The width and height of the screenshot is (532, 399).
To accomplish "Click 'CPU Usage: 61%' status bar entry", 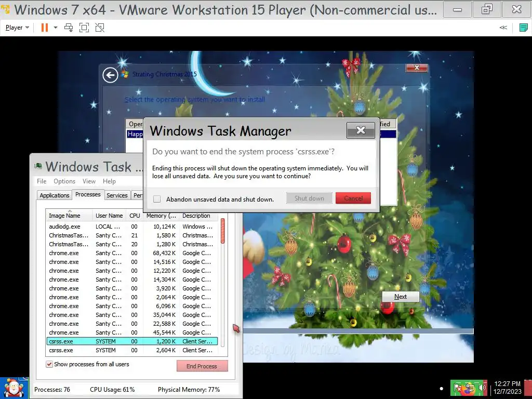I will tap(112, 390).
